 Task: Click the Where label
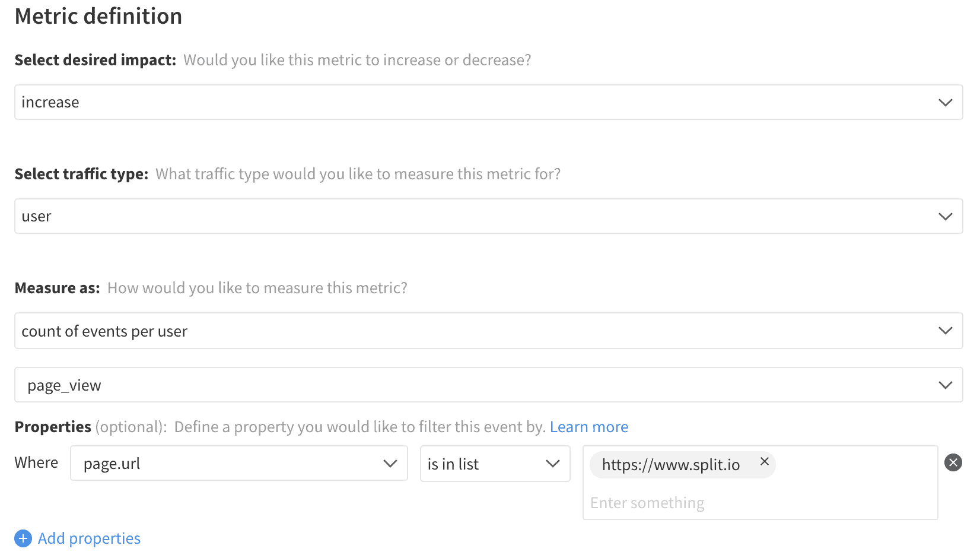coord(36,462)
